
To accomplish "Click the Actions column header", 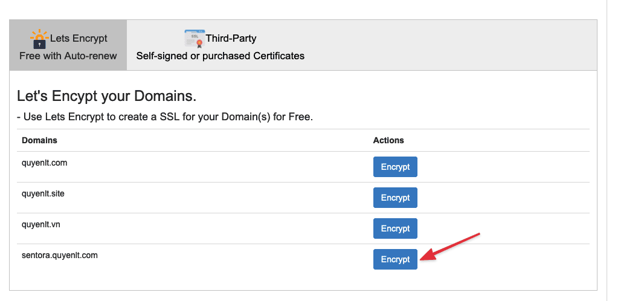I will pyautogui.click(x=388, y=140).
